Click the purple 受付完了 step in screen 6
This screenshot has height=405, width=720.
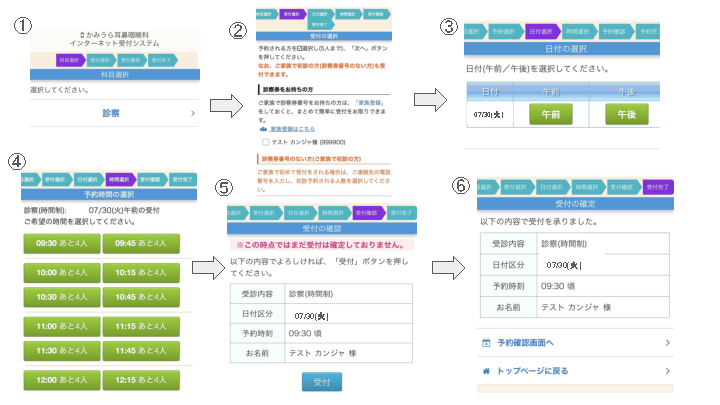point(656,185)
